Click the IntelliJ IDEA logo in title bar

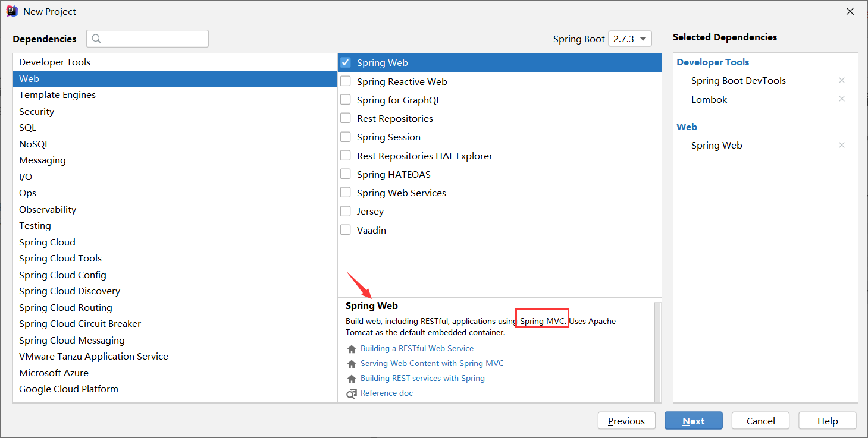12,11
